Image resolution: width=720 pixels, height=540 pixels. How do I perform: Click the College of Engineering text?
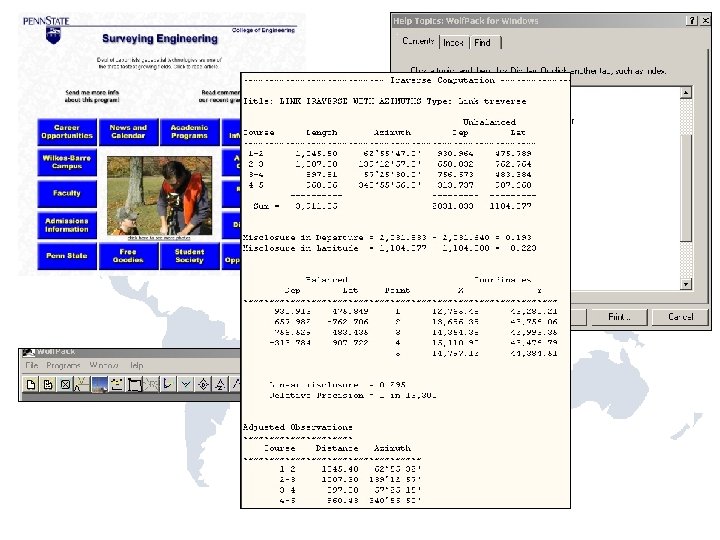[263, 30]
